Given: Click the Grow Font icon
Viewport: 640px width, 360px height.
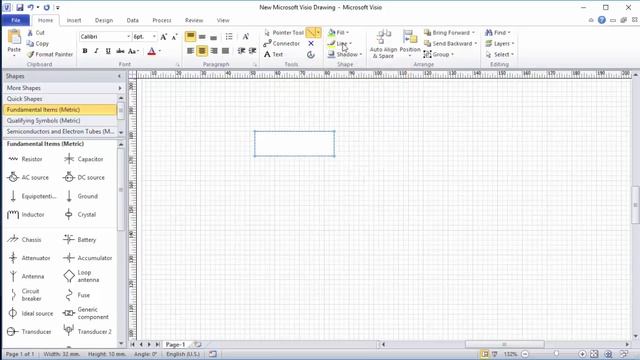Looking at the screenshot, I should tap(164, 37).
